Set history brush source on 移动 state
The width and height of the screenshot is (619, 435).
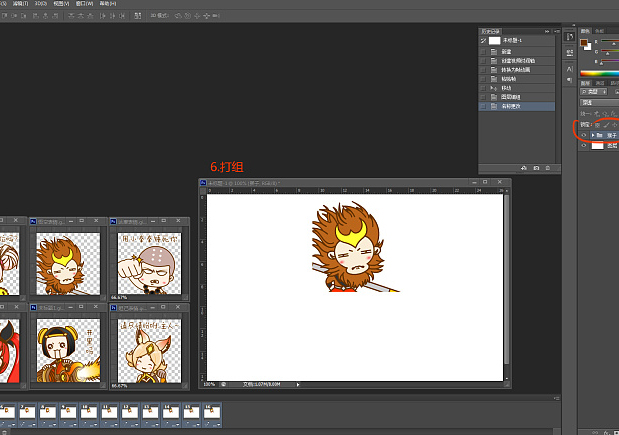(x=483, y=88)
